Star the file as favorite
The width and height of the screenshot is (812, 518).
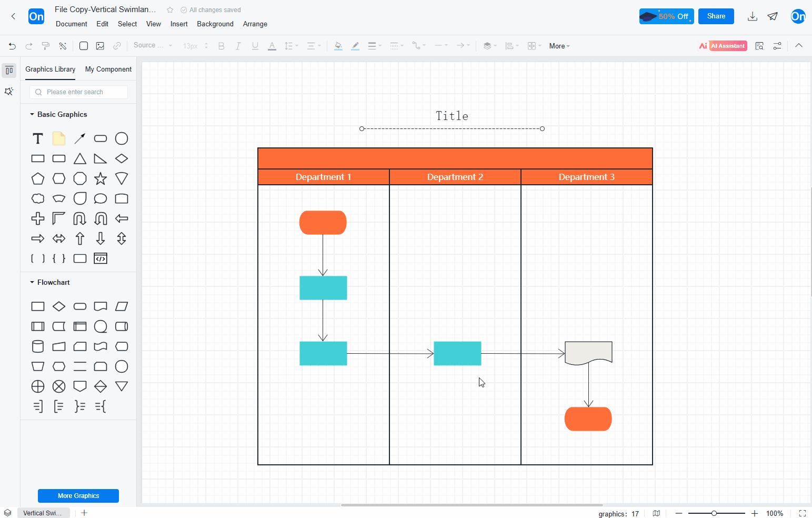pyautogui.click(x=170, y=10)
